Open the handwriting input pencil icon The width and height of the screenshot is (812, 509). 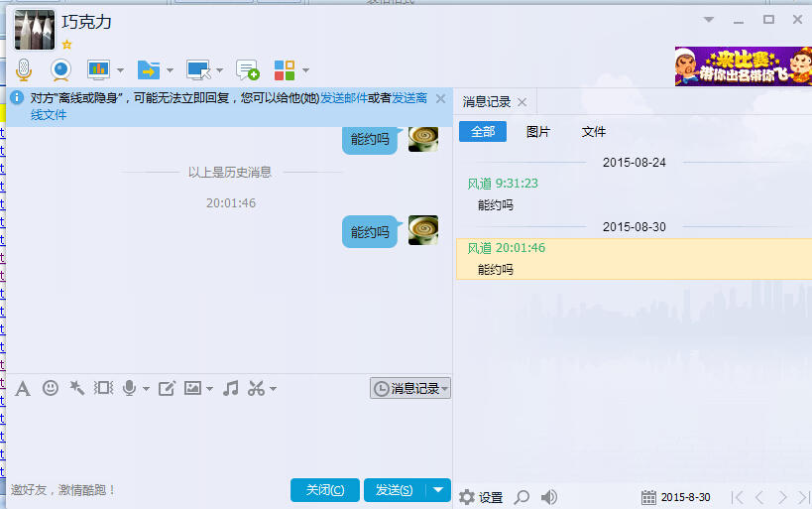(167, 388)
